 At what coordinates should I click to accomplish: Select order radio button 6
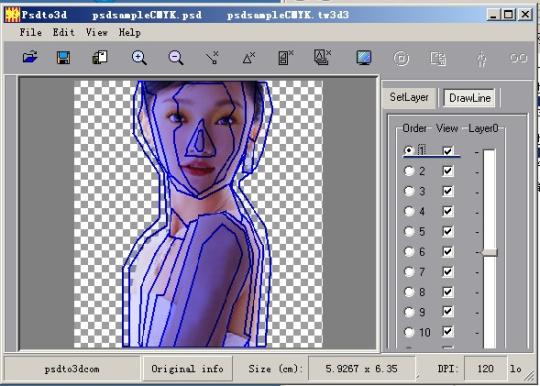click(x=409, y=252)
